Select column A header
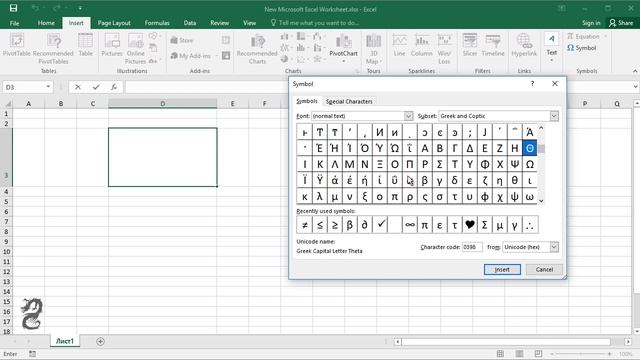 tap(29, 104)
